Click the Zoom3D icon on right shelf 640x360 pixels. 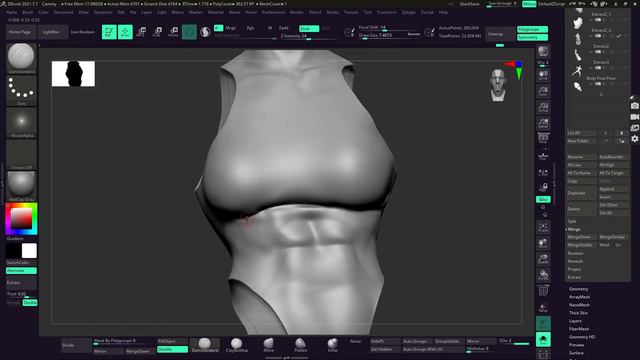point(543,259)
